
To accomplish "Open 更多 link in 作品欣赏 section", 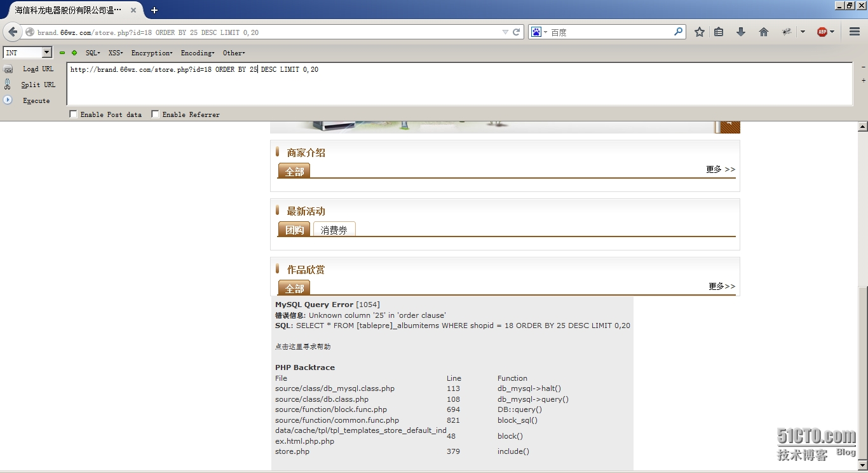I will click(722, 286).
